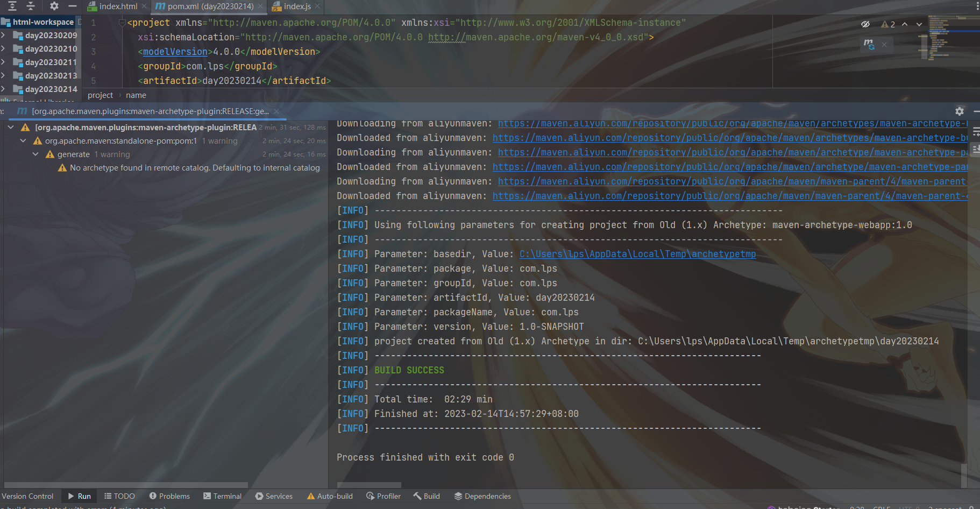Open Run tool window button
The height and width of the screenshot is (509, 980).
79,496
